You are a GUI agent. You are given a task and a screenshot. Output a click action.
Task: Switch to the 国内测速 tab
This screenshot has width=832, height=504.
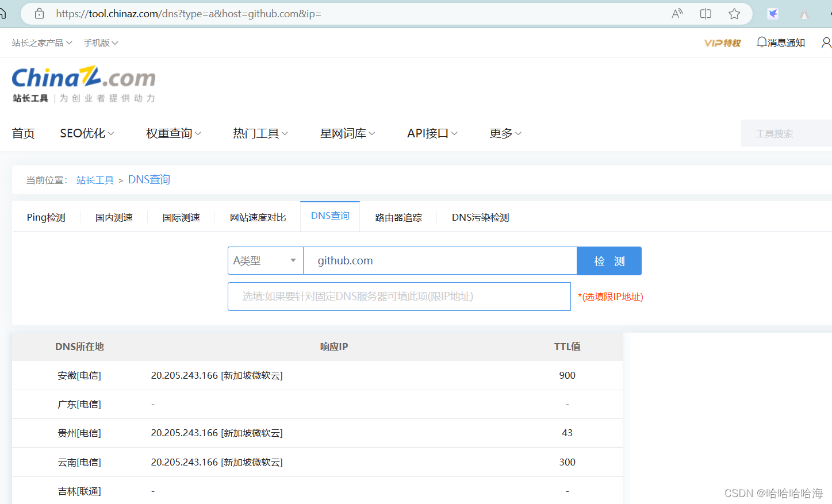coord(114,217)
